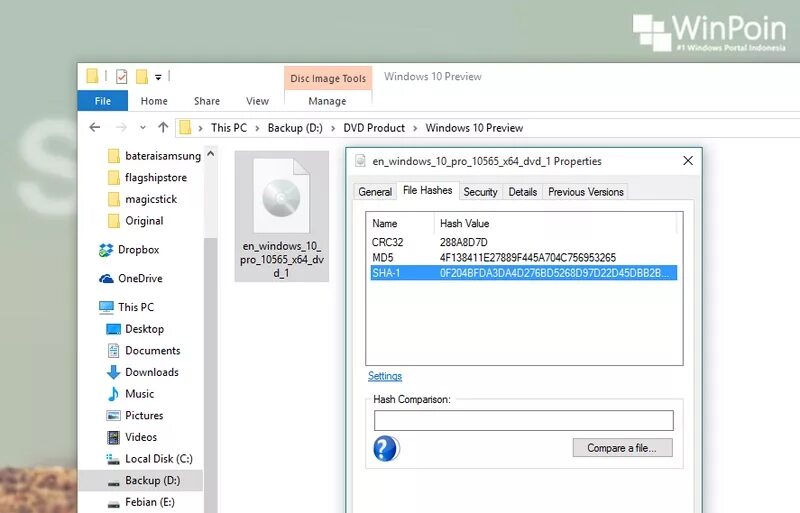Select the MD5 hash row
800x513 pixels.
(523, 257)
